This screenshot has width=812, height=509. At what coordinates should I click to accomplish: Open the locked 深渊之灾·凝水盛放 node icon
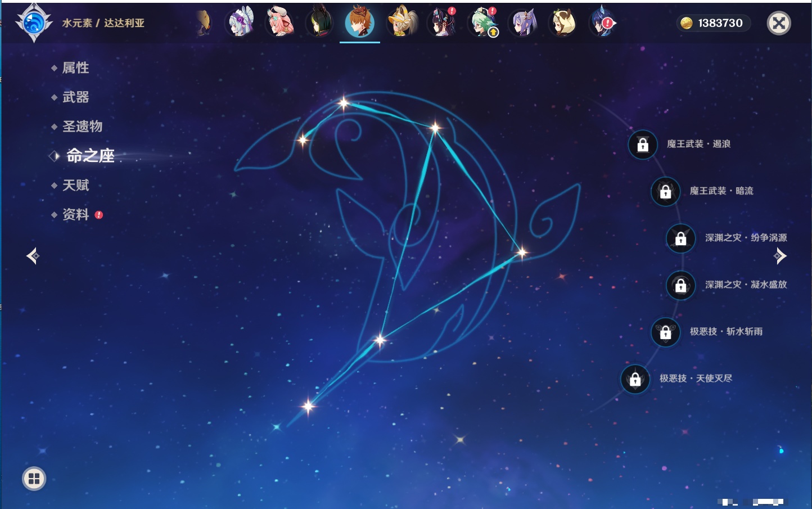point(680,285)
